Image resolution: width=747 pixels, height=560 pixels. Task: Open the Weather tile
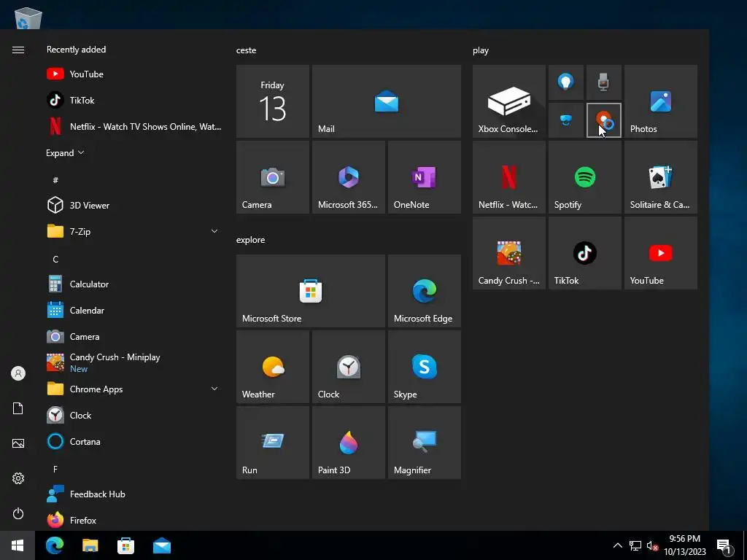[273, 367]
